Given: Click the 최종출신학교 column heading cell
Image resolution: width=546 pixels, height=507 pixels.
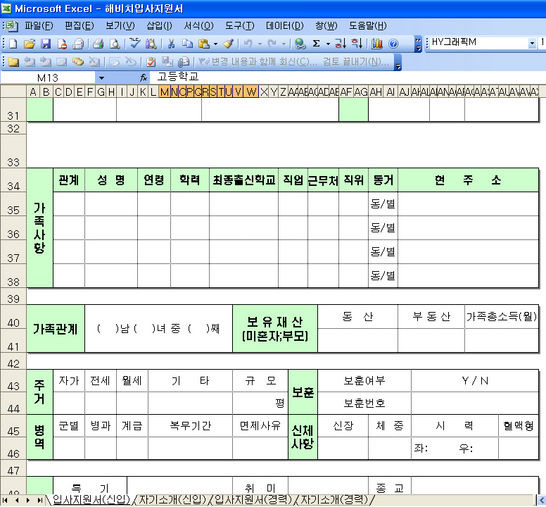Looking at the screenshot, I should [x=244, y=180].
